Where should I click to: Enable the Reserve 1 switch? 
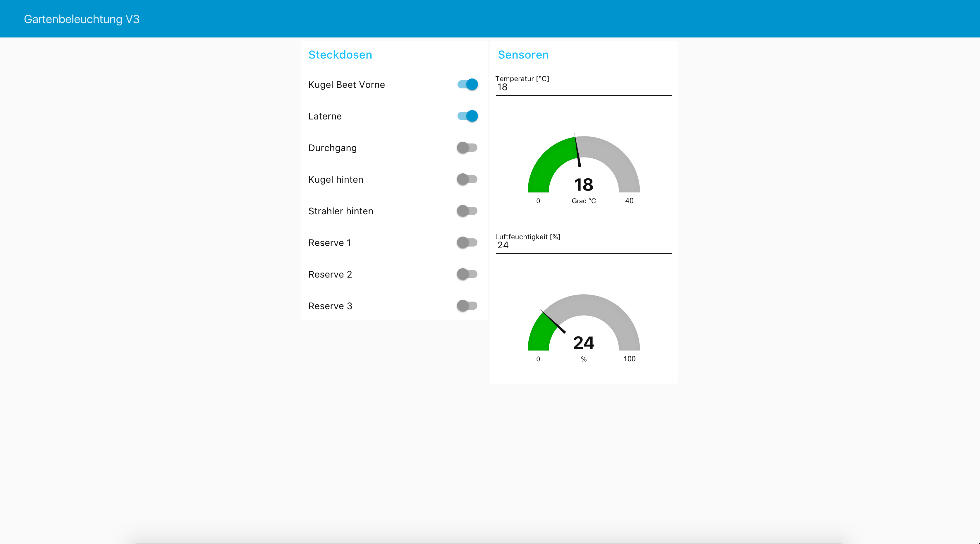click(467, 242)
